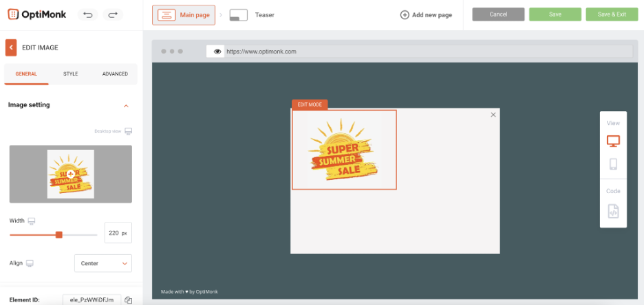Viewport: 644px width, 305px height.
Task: Open the Code editor icon
Action: 613,212
